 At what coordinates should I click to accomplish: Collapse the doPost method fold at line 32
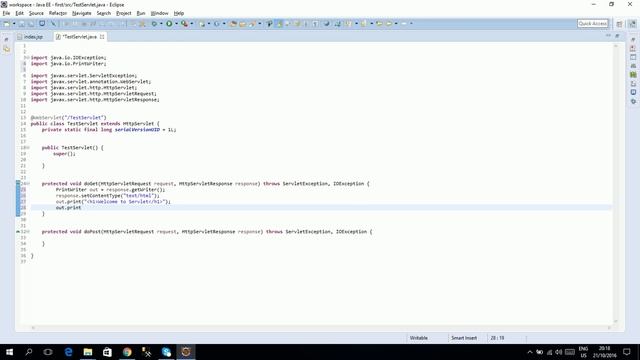point(28,231)
